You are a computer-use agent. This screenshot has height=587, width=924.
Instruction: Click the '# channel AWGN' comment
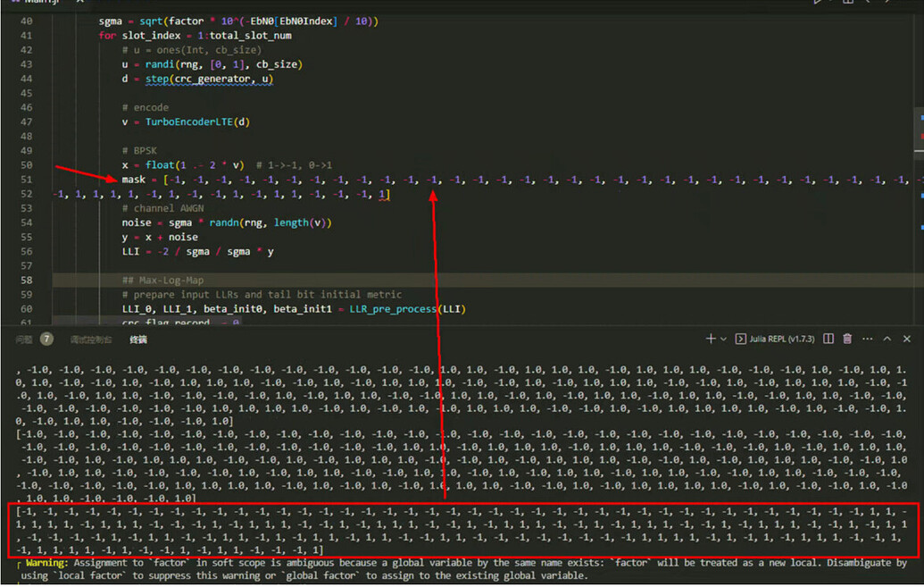point(162,208)
